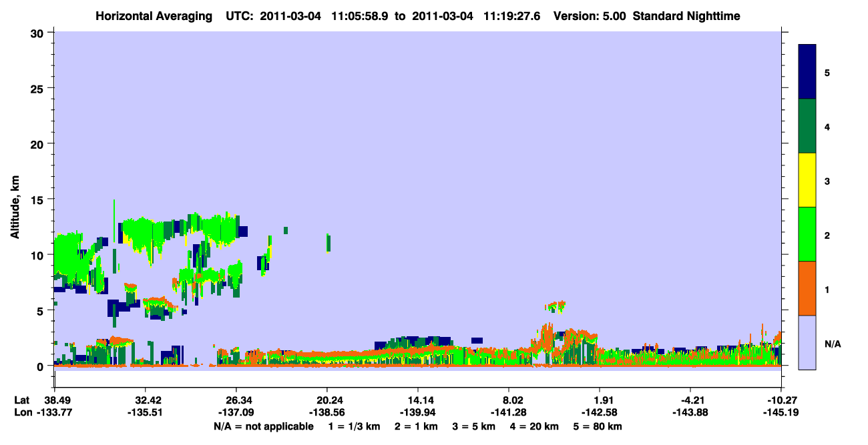
Task: Click the y-axis tick label 10
Action: tap(39, 255)
